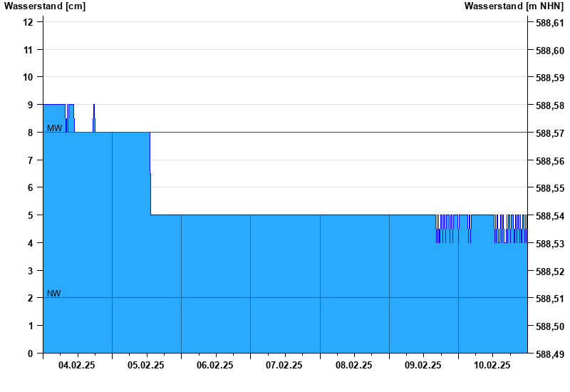Select the 588,57 label on the NHN axis
The height and width of the screenshot is (392, 570).
coord(549,133)
